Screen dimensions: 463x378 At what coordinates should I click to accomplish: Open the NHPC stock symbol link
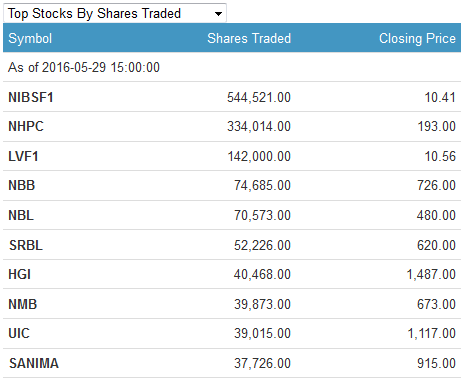point(26,126)
